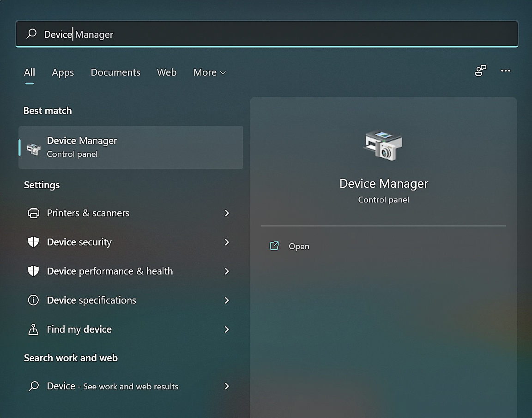Click shield icon beside Device performance & health
The image size is (532, 418).
tap(33, 271)
